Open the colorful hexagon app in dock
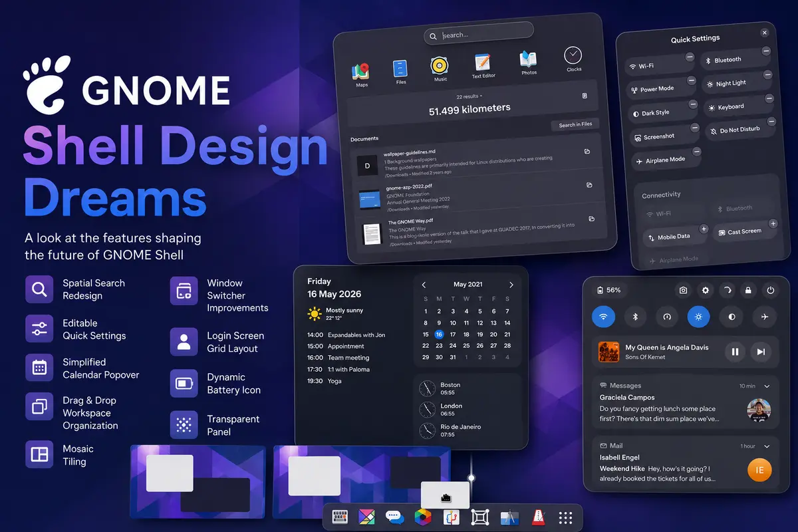 [x=423, y=517]
